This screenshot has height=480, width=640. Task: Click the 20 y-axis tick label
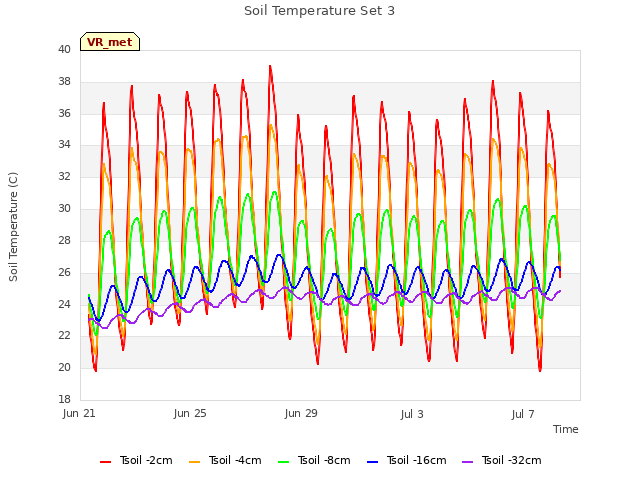pos(64,367)
